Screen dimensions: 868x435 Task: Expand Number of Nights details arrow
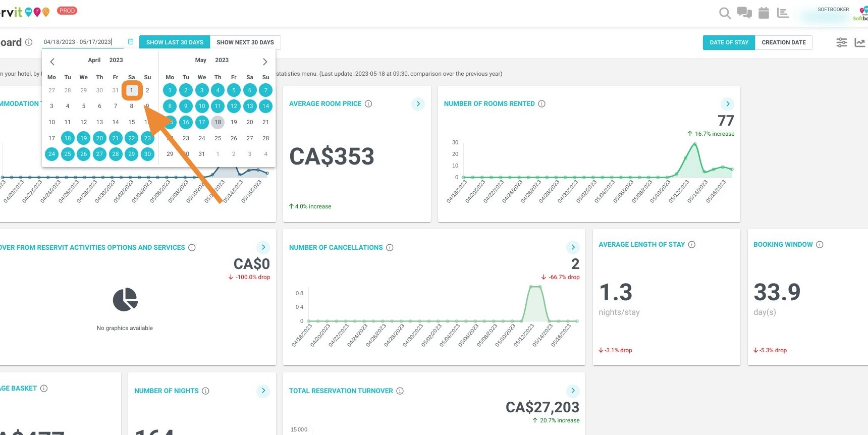263,391
